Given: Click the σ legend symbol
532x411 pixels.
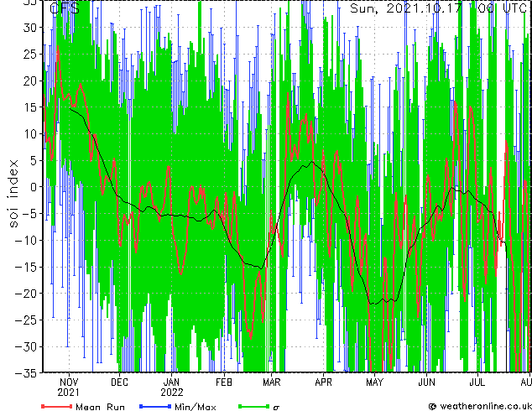Looking at the screenshot, I should (276, 408).
